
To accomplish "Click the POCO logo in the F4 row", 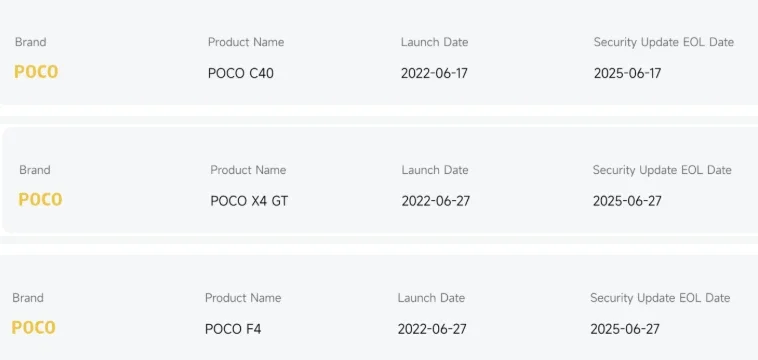I will click(x=33, y=328).
